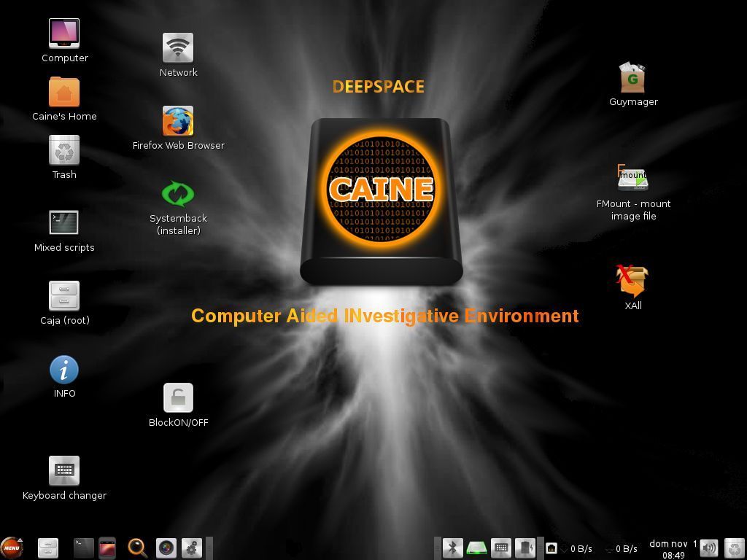The height and width of the screenshot is (560, 747).
Task: Open the trash applet in the panel corner
Action: (x=734, y=548)
